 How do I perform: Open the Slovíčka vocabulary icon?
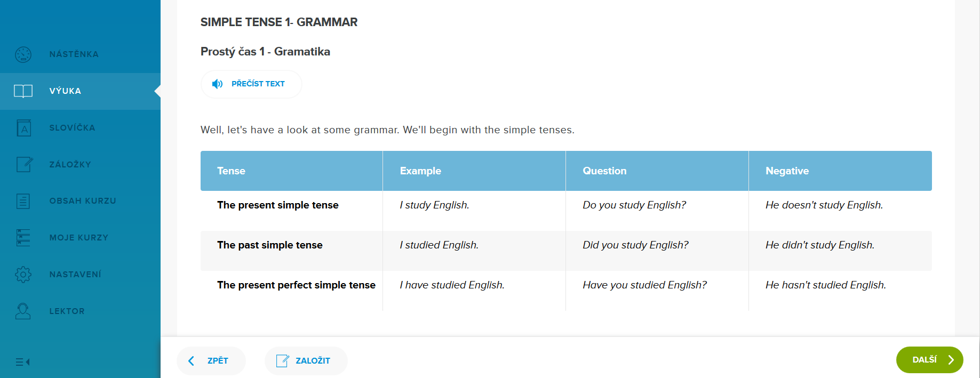pyautogui.click(x=23, y=128)
